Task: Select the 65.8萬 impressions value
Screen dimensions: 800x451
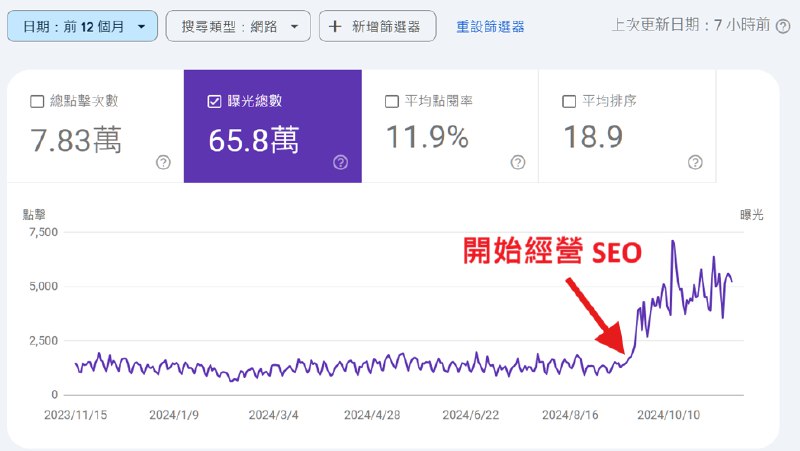Action: pyautogui.click(x=254, y=140)
